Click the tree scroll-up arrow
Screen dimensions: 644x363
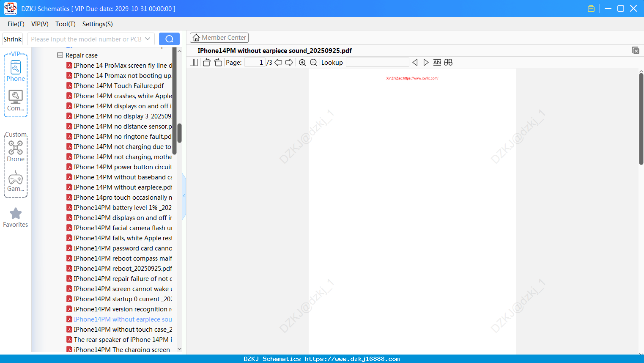(x=179, y=51)
